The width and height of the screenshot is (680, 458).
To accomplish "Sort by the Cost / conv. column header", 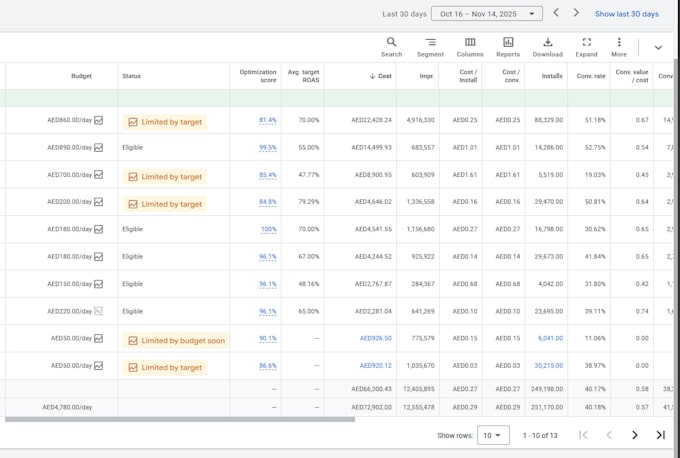I will [x=511, y=76].
